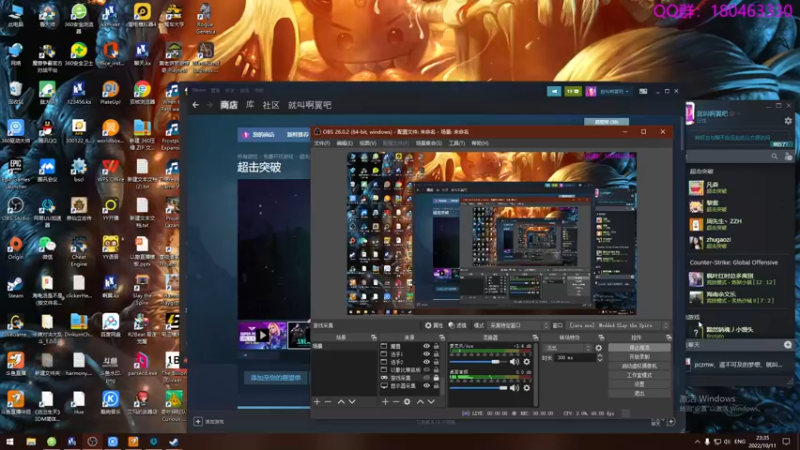The height and width of the screenshot is (450, 800).
Task: Pop out the Audio Mixer dock panel
Action: [x=535, y=338]
